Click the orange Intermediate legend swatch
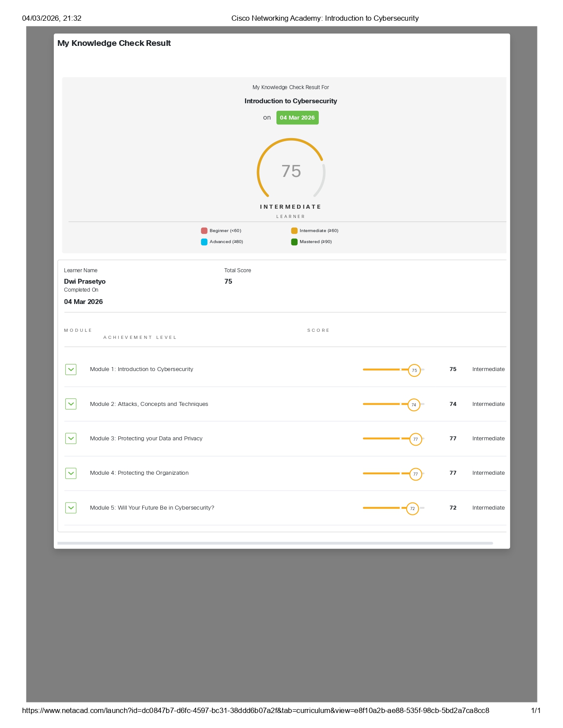This screenshot has width=563, height=728. (294, 231)
